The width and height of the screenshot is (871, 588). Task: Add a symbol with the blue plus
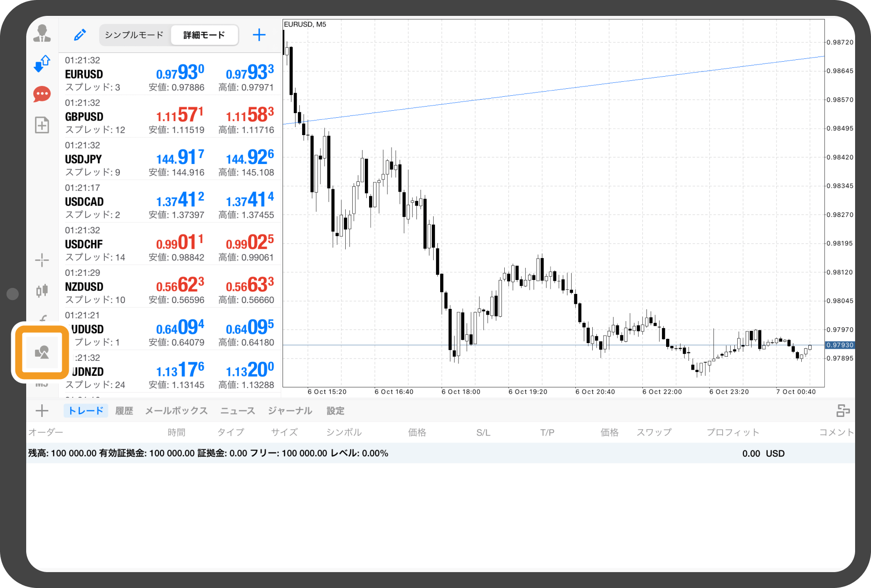[x=259, y=35]
